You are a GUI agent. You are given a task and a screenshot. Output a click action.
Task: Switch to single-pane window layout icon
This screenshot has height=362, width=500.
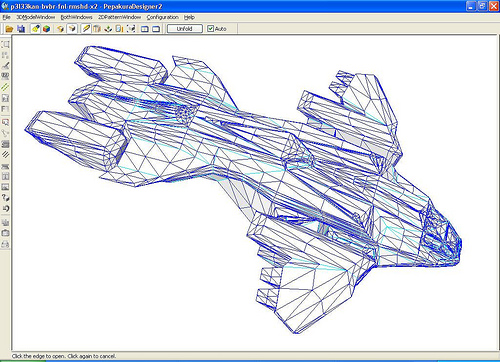pyautogui.click(x=156, y=29)
